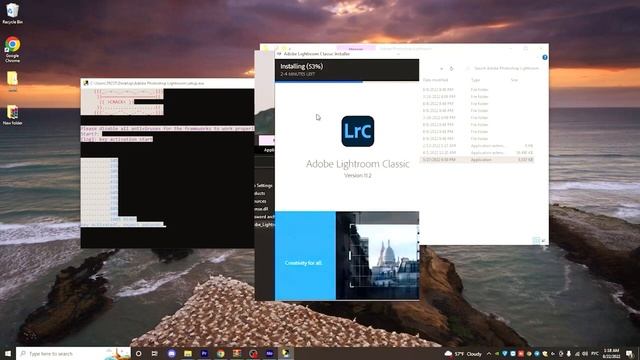
Task: Open the volume tray icon
Action: [x=585, y=354]
